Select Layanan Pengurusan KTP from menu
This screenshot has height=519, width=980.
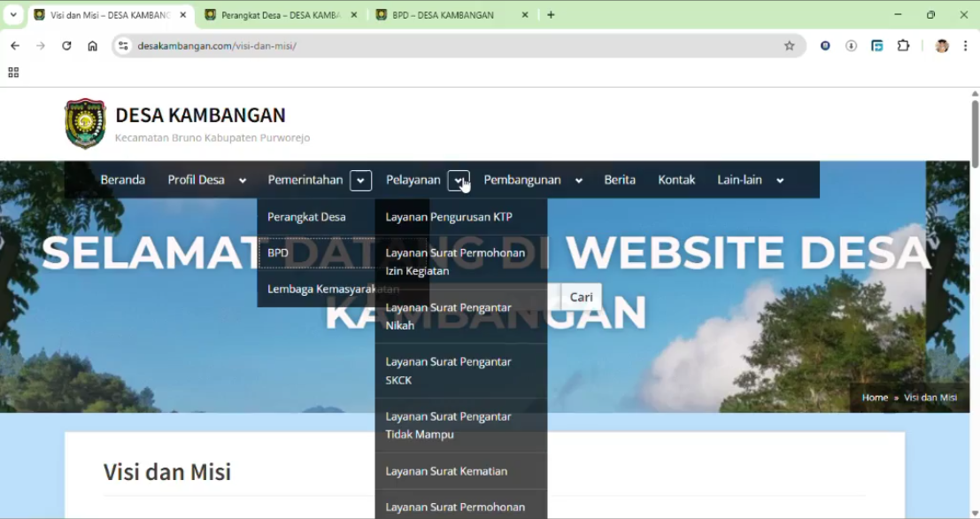pyautogui.click(x=449, y=217)
